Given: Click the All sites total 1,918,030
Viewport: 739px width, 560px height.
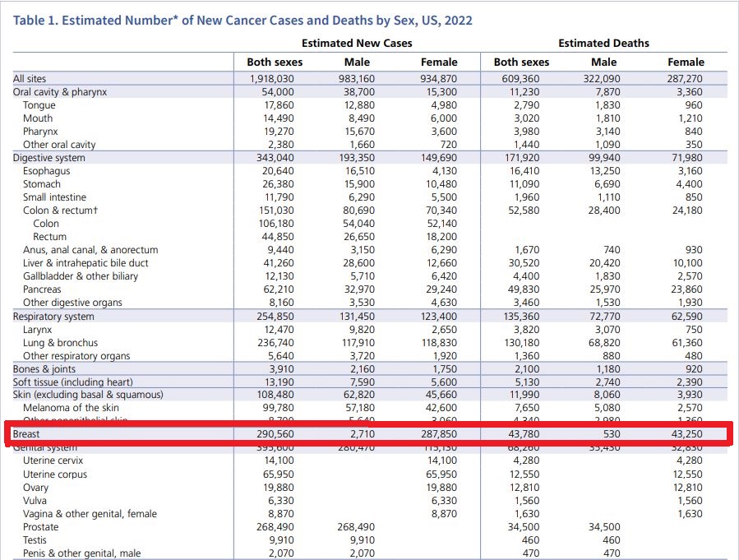Looking at the screenshot, I should (272, 79).
